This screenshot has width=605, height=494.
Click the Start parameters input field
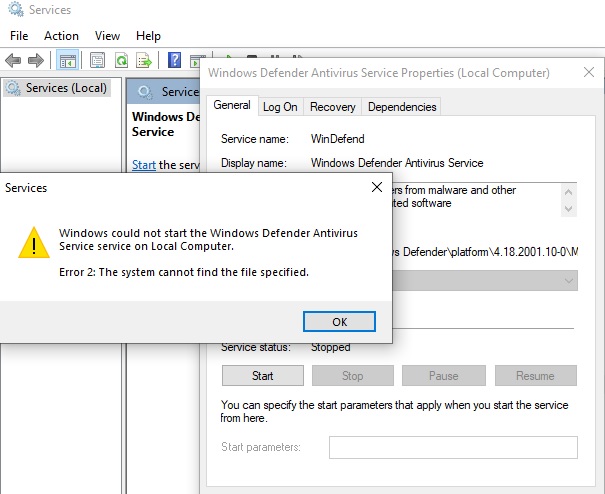click(453, 447)
